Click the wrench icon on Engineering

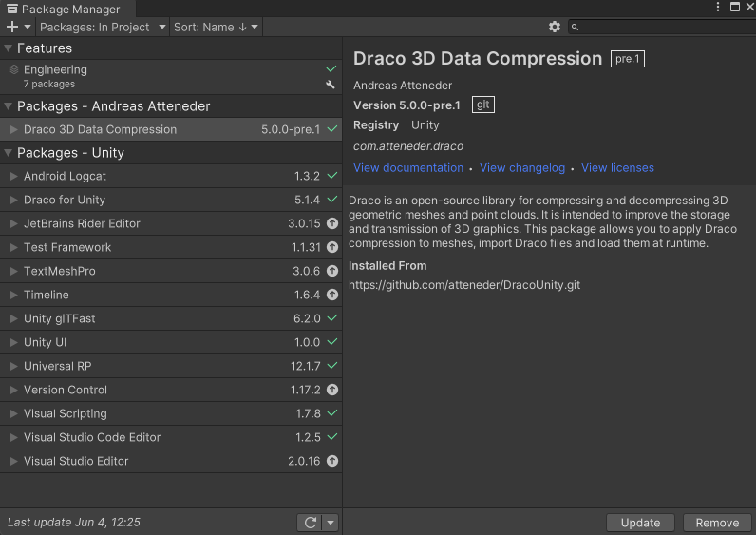(331, 85)
